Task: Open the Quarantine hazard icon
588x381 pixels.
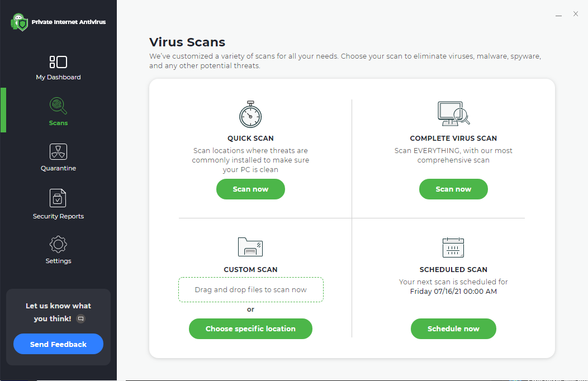Action: (x=58, y=151)
